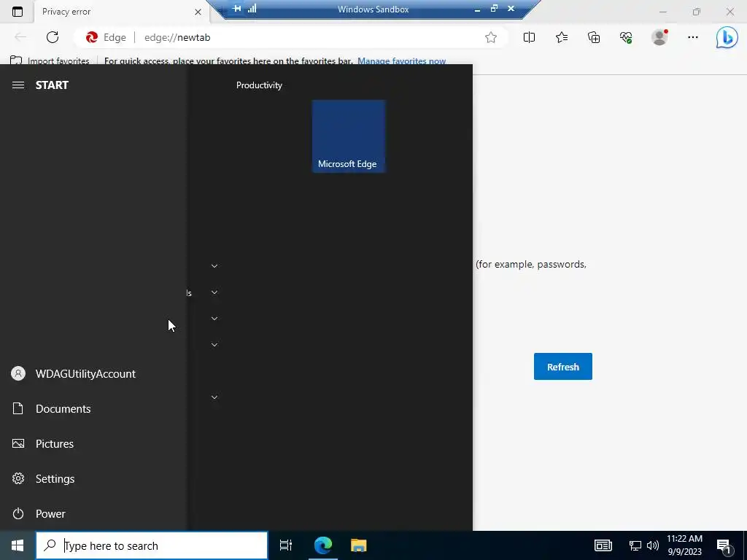The width and height of the screenshot is (747, 560).
Task: Expand the fourth app list chevron
Action: tap(214, 345)
